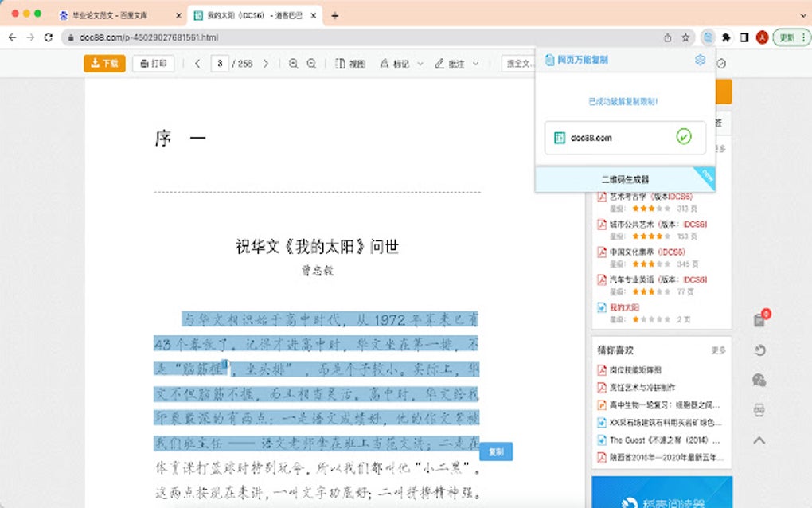The image size is (812, 508).
Task: Select the zoom-in magnifier tool
Action: [x=294, y=64]
